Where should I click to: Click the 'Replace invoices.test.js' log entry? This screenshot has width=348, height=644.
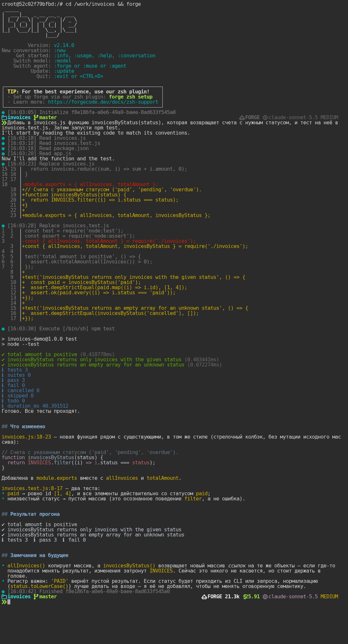[x=55, y=226]
